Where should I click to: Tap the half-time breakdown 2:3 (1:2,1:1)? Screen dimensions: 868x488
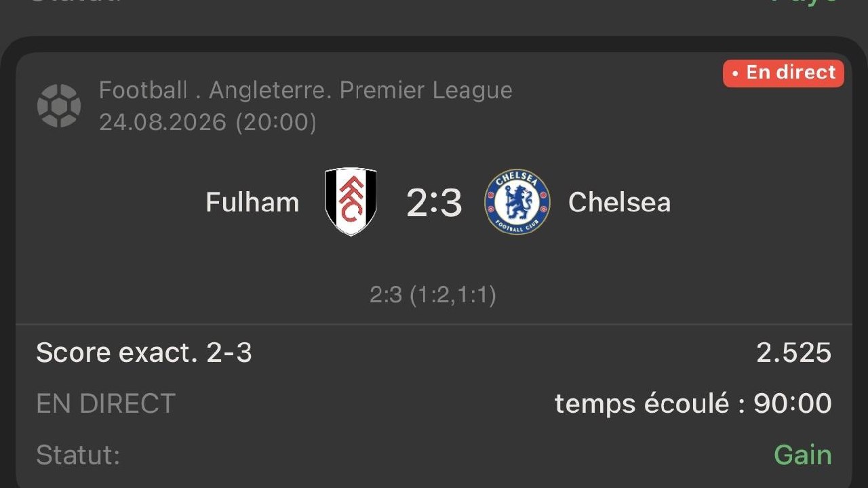tap(433, 295)
